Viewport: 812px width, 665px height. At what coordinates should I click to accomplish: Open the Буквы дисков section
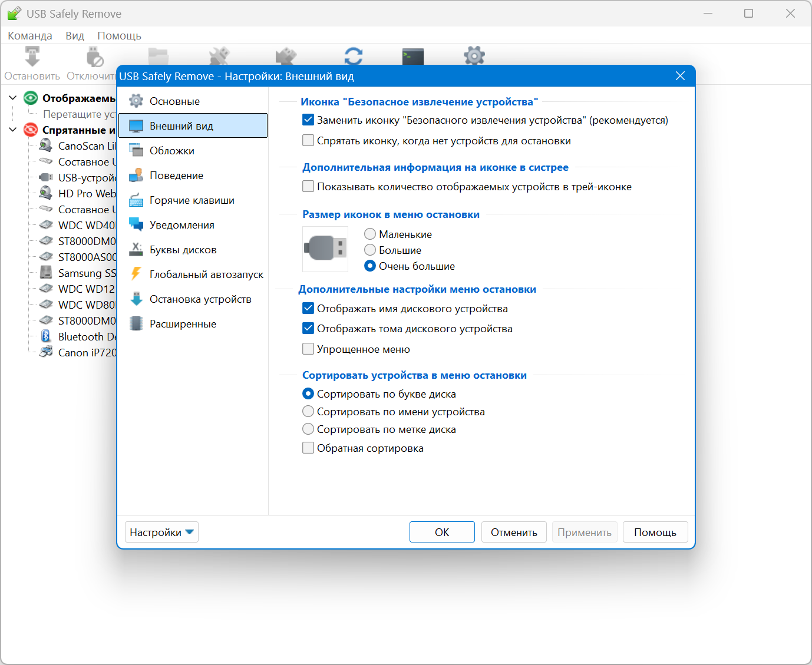coord(193,250)
